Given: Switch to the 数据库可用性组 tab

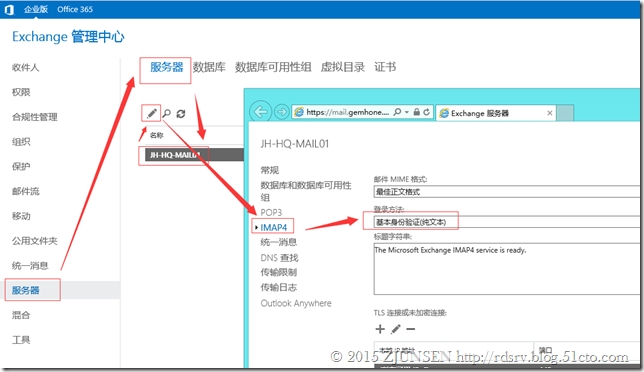Looking at the screenshot, I should (x=273, y=67).
